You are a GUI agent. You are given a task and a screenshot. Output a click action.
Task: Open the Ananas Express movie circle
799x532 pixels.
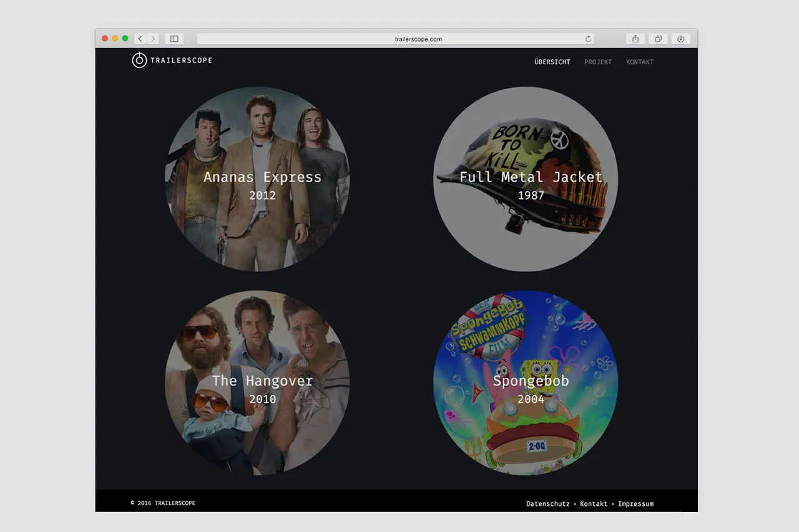tap(257, 179)
